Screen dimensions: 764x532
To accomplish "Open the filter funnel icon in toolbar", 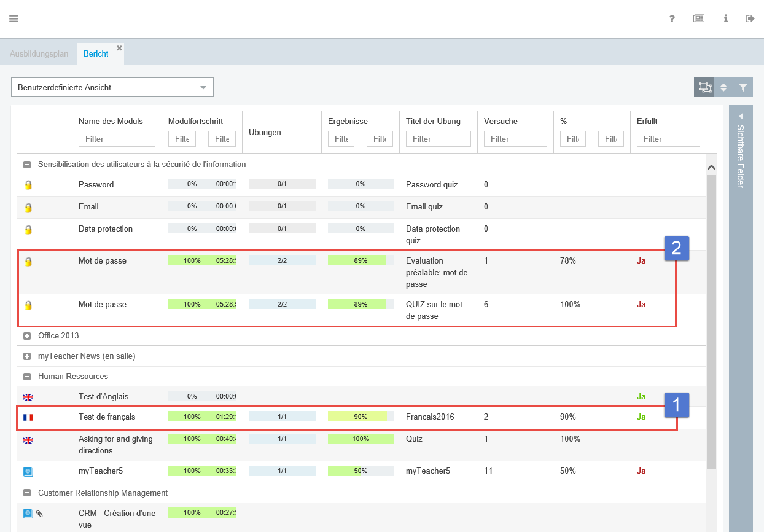I will point(743,87).
